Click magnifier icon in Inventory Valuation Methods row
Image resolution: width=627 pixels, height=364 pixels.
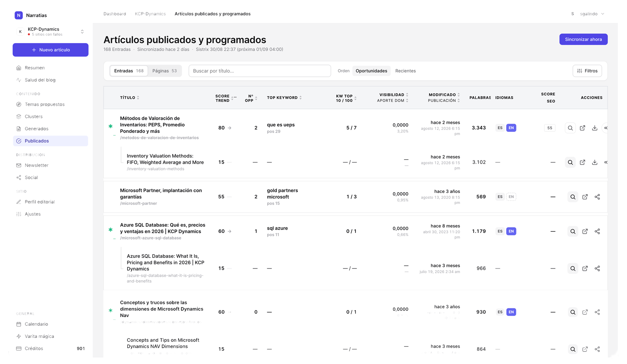click(x=570, y=162)
